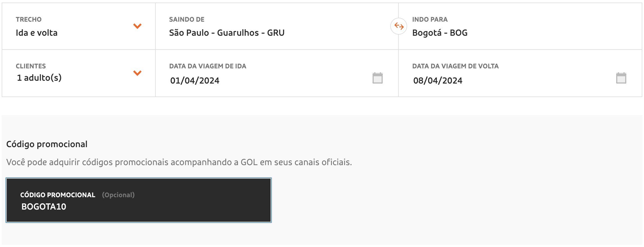Click the 'DATA DA VIAGEM DE IDA' label
Image resolution: width=644 pixels, height=247 pixels.
coord(208,66)
